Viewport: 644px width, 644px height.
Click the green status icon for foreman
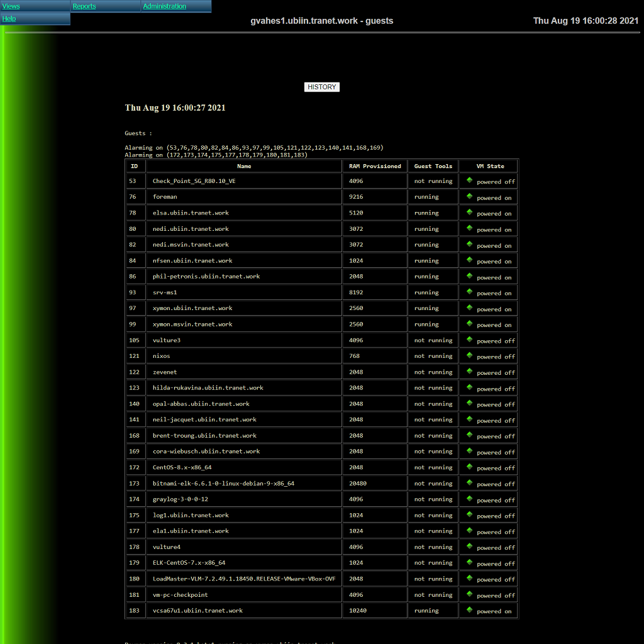coord(469,196)
